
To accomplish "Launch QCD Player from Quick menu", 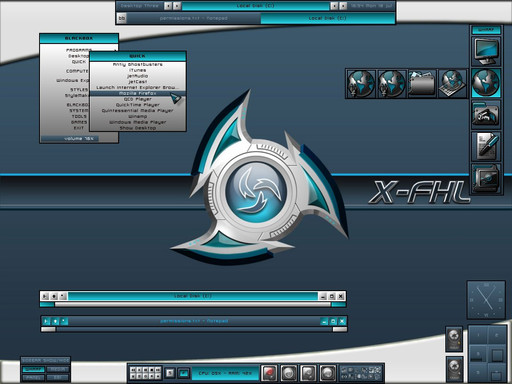I will point(138,99).
